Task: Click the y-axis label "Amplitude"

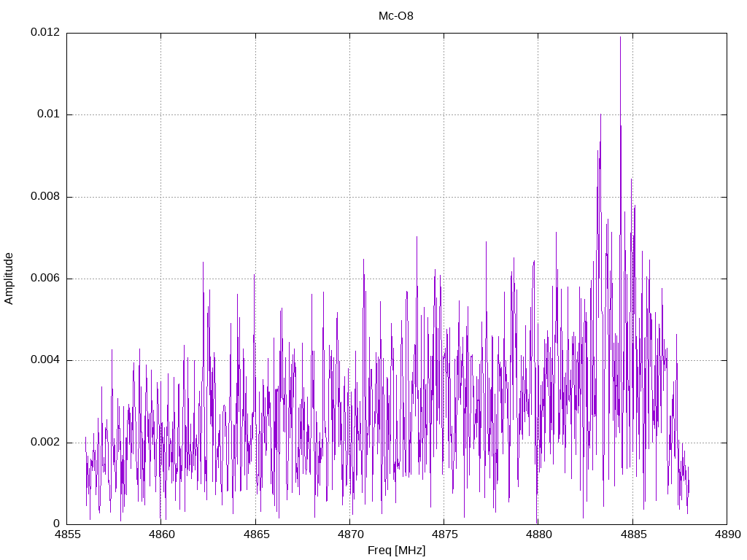Action: pos(9,279)
